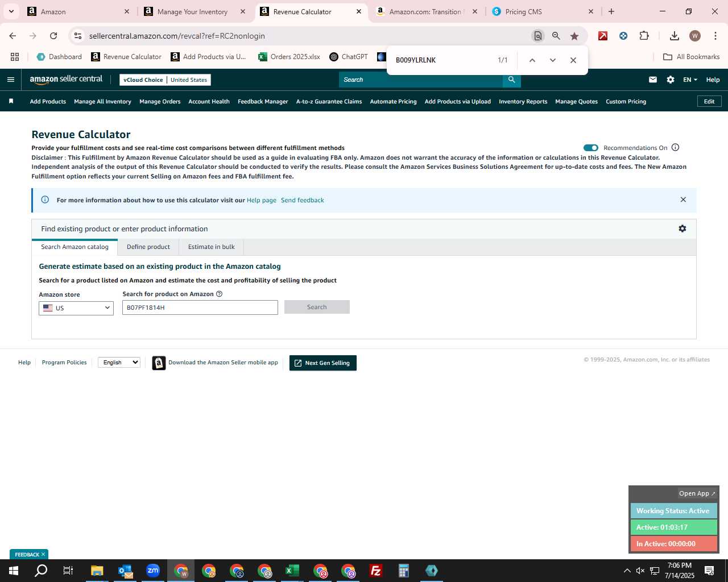
Task: Open the mail messages icon
Action: tap(653, 80)
